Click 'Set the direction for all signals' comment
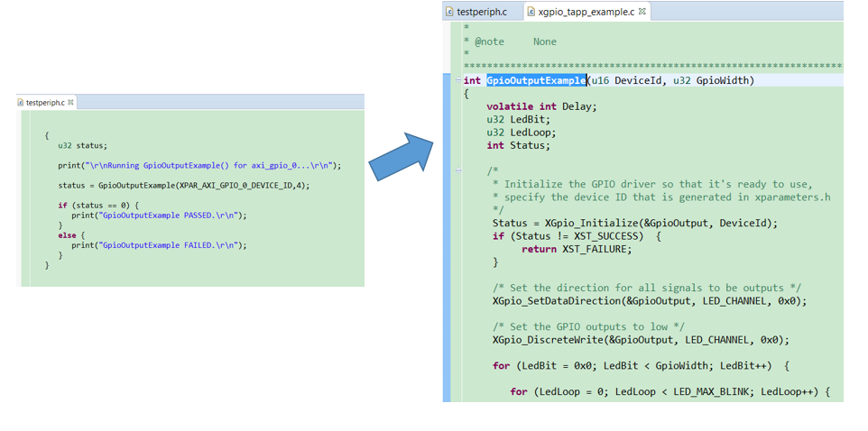This screenshot has width=868, height=431. [647, 289]
